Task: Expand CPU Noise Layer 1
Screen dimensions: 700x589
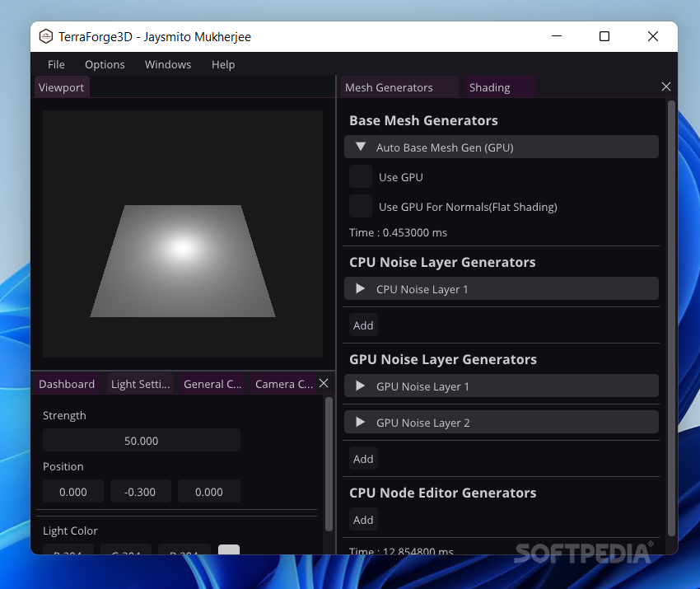Action: pos(502,288)
